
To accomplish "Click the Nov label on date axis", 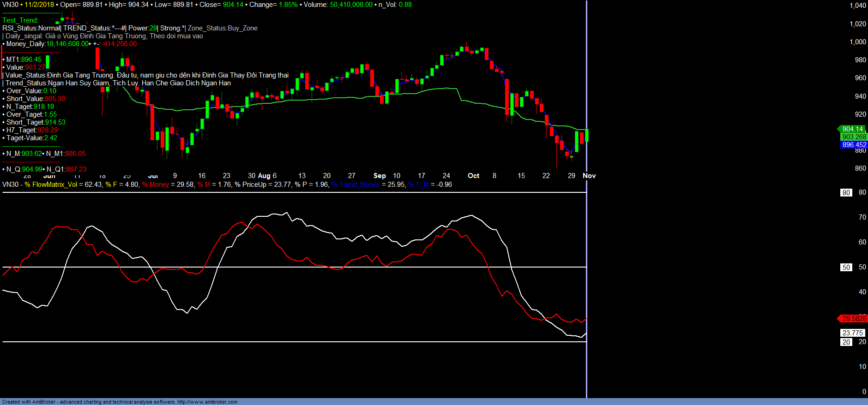I will pyautogui.click(x=589, y=176).
